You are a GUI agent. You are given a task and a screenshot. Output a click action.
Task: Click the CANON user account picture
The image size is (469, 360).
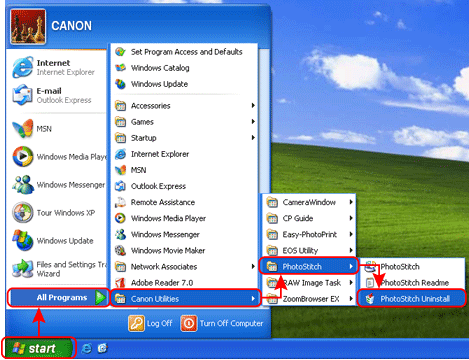tap(28, 26)
